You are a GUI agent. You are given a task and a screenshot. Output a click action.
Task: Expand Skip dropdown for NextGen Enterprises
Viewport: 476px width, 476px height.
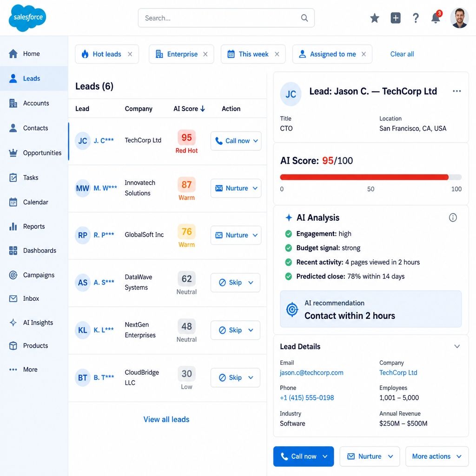pyautogui.click(x=251, y=330)
